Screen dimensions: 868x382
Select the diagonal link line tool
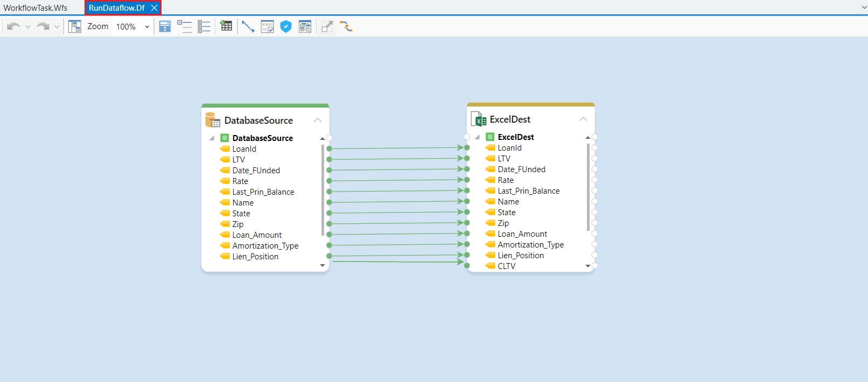(x=248, y=26)
